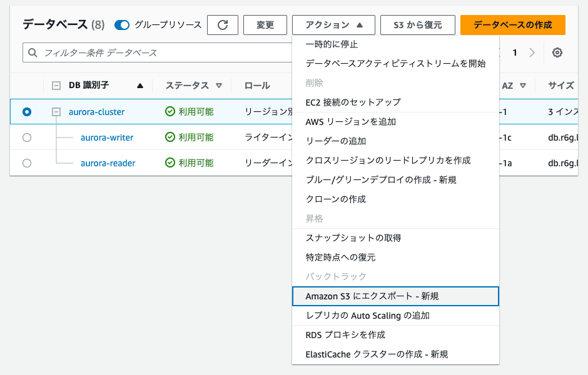Click the S3 から復元 button
Image resolution: width=588 pixels, height=375 pixels.
click(x=417, y=25)
